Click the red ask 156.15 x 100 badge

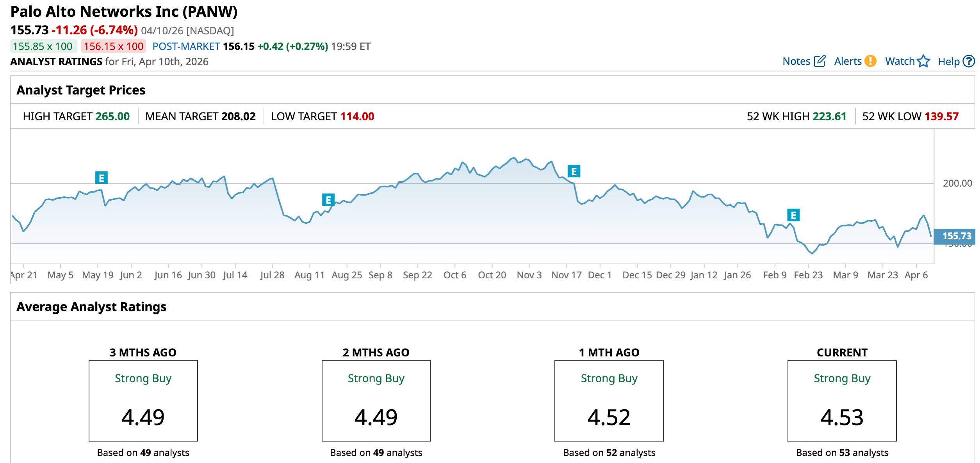(x=113, y=46)
